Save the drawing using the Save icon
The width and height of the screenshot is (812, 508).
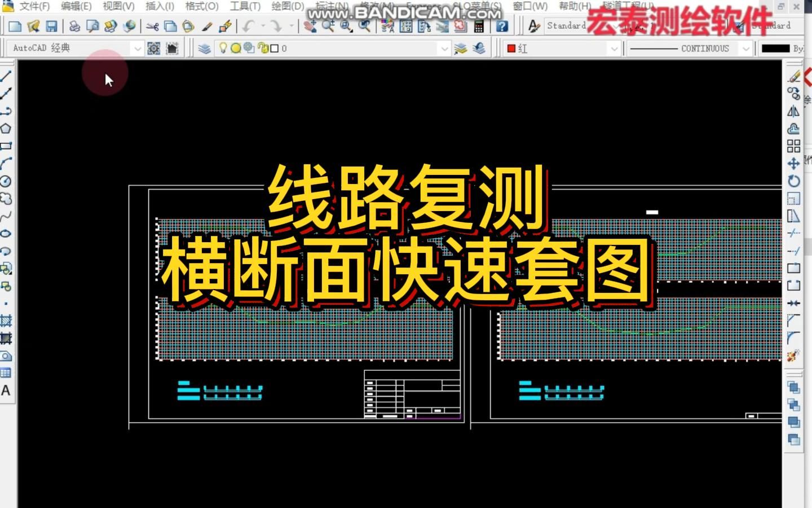pos(52,25)
